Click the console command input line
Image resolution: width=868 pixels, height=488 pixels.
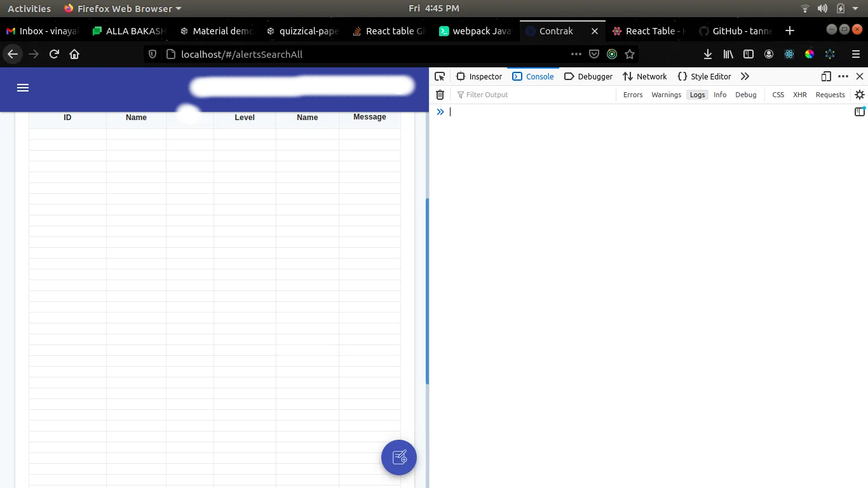[648, 112]
